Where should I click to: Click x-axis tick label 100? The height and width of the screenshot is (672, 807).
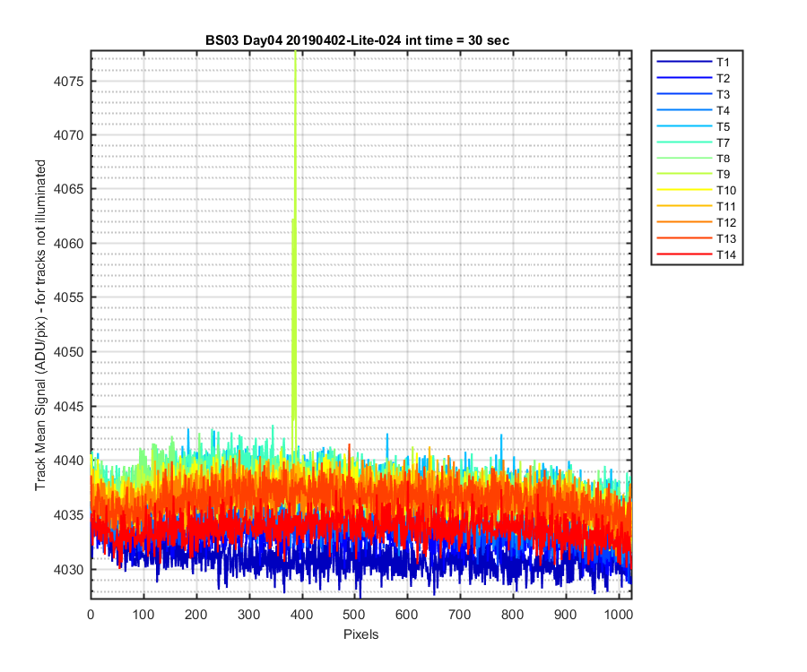pos(143,615)
